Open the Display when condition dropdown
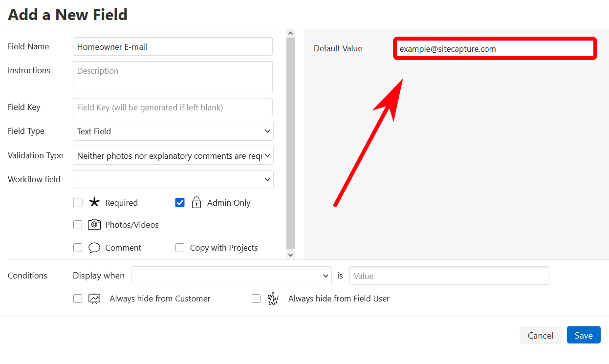 pyautogui.click(x=231, y=276)
